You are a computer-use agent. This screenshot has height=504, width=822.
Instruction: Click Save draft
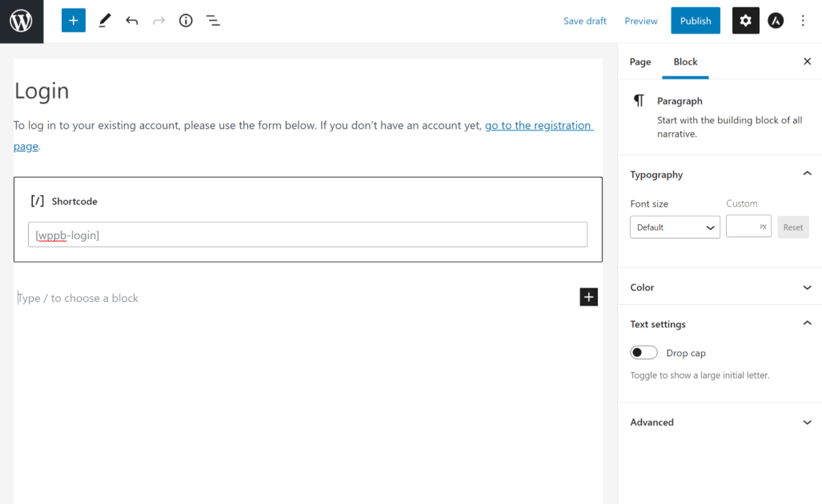[x=585, y=21]
